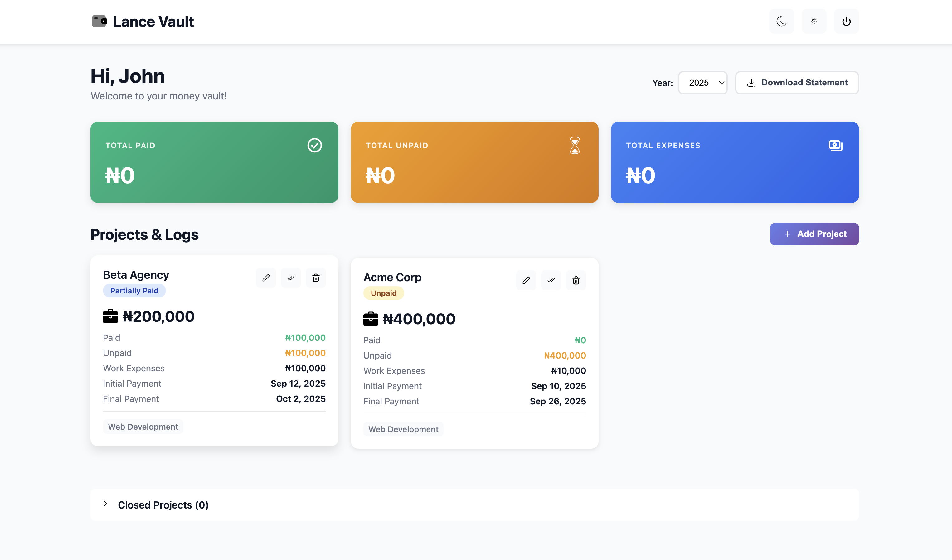Click the Lance Vault wallet logo
Viewport: 952px width, 560px height.
(x=99, y=21)
